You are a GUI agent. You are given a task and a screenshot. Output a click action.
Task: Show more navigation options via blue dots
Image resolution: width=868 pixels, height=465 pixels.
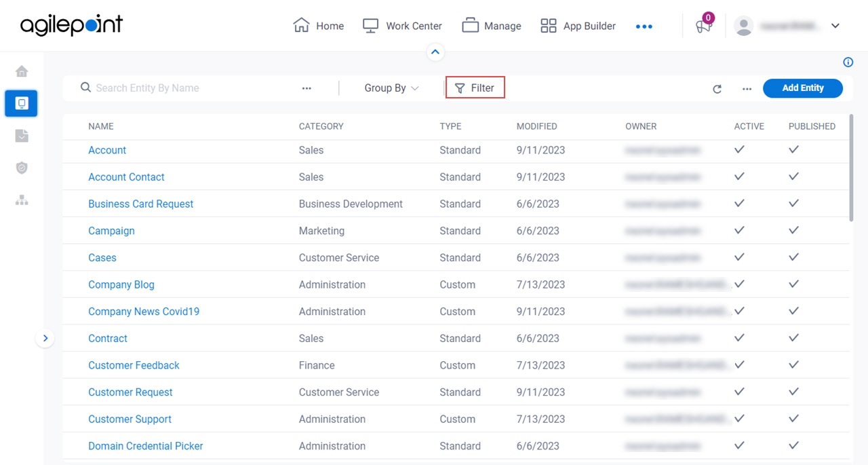point(644,26)
